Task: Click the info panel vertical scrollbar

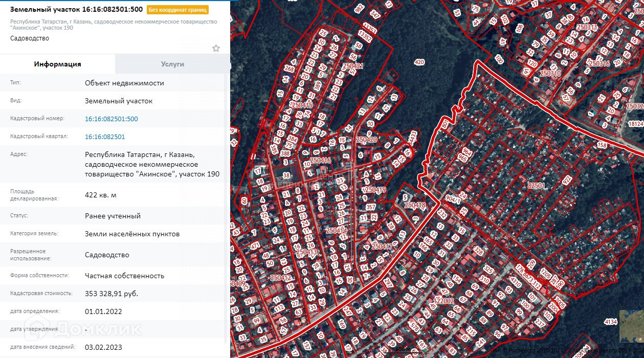Action: 228,205
